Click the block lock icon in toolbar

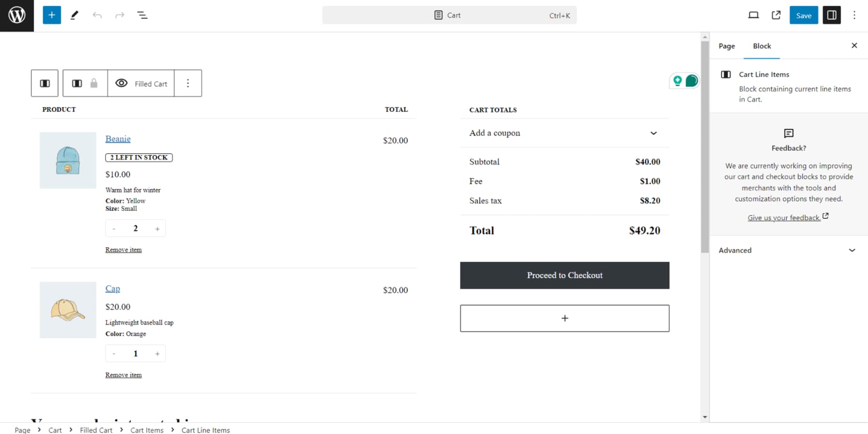tap(94, 83)
